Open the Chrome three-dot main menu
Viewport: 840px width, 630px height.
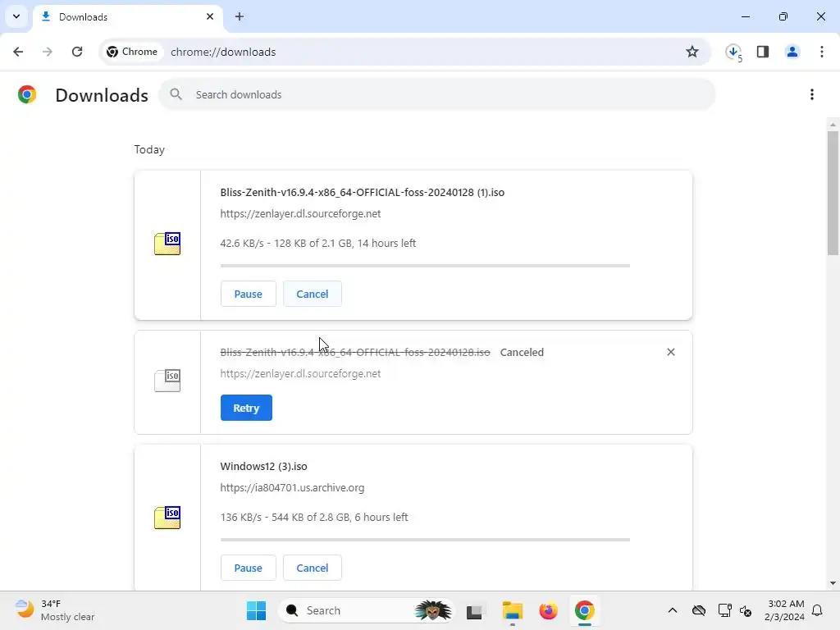click(822, 52)
